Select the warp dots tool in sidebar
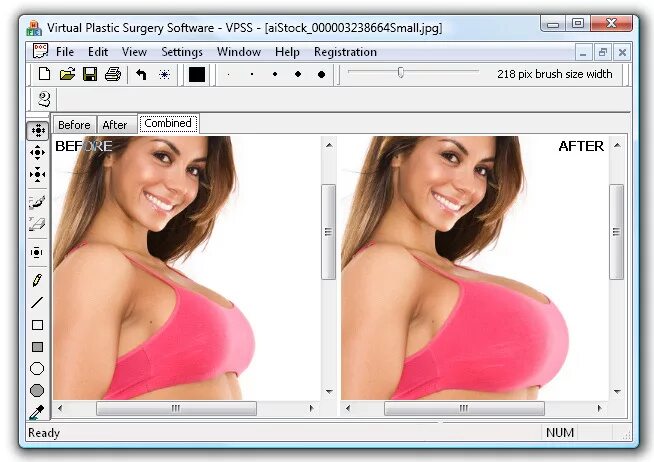Screen dimensions: 654x462 pyautogui.click(x=38, y=131)
